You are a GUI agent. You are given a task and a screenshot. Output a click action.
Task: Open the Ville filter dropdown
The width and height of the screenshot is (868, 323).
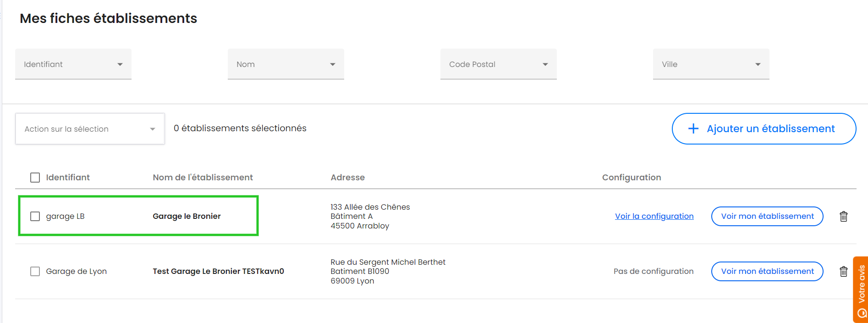pyautogui.click(x=711, y=64)
